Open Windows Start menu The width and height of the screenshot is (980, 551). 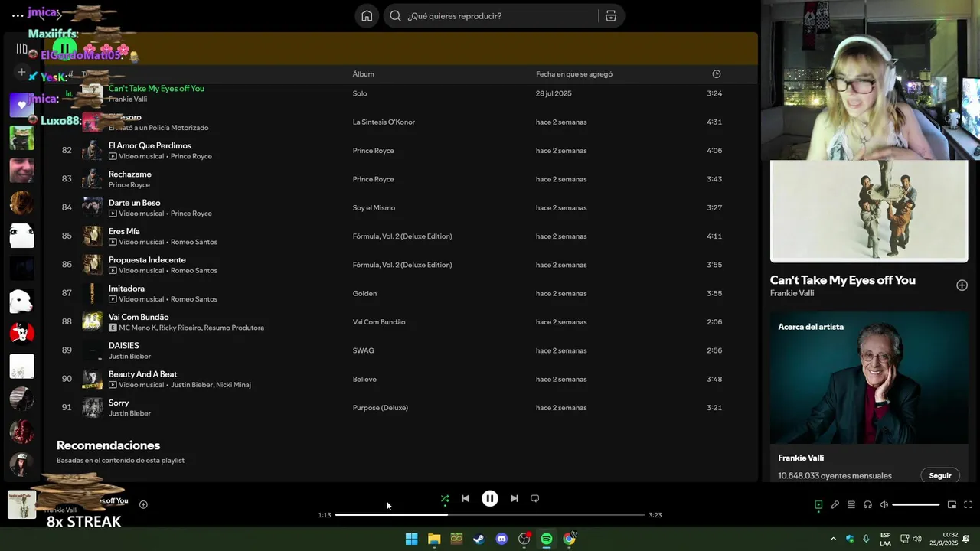click(x=411, y=539)
